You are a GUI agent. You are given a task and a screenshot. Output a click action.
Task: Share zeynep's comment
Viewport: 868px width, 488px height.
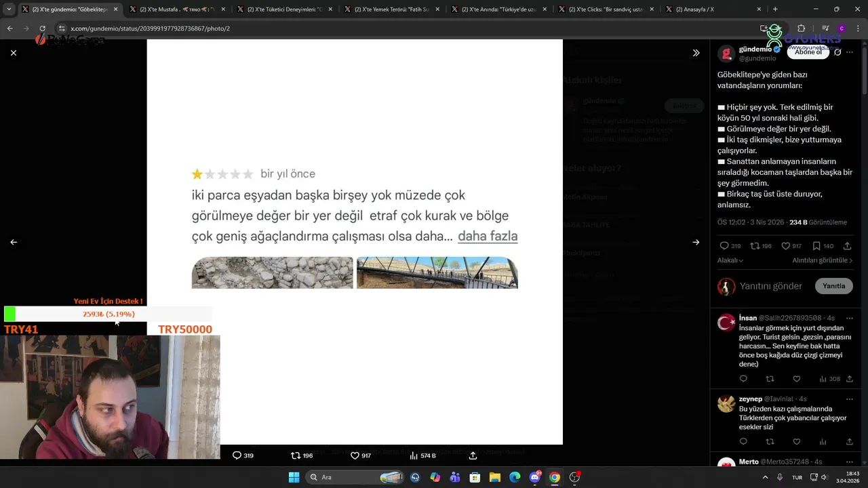[x=850, y=442]
